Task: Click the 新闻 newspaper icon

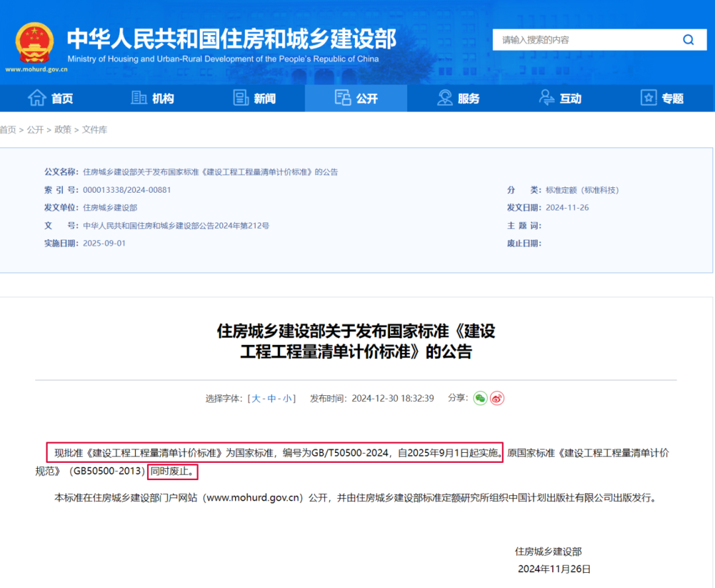Action: click(241, 98)
